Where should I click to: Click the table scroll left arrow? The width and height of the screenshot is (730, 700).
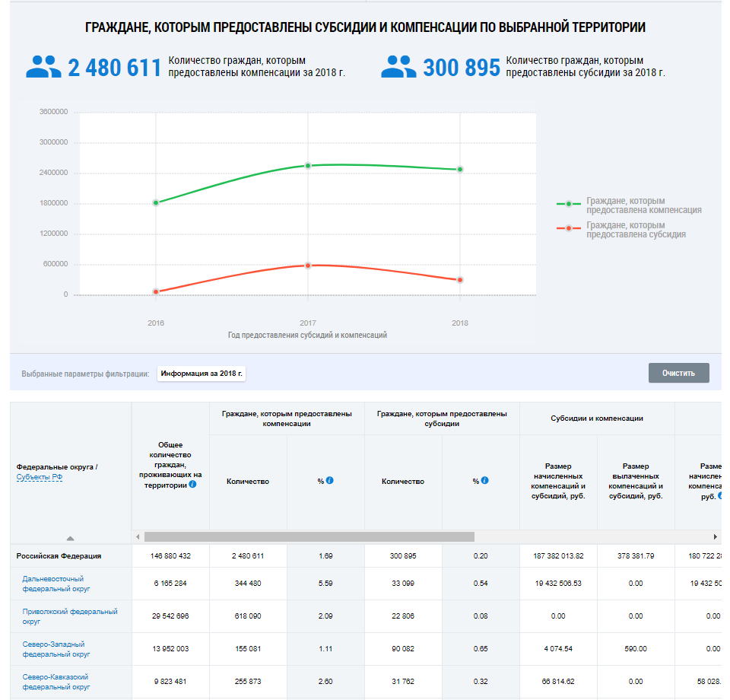point(138,536)
